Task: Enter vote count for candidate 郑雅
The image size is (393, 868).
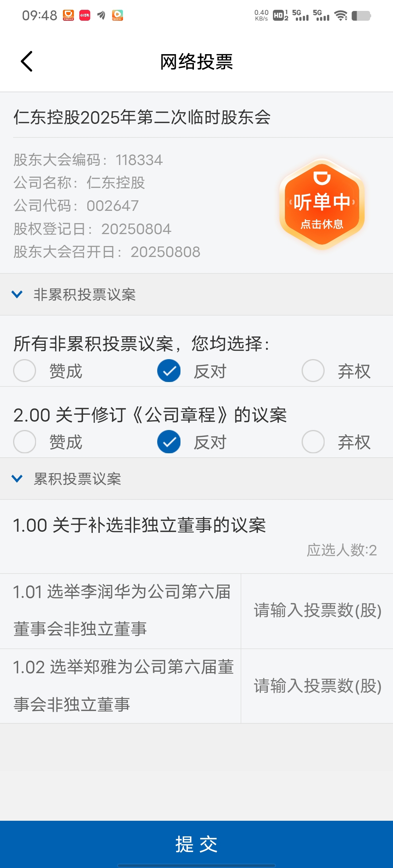Action: (x=317, y=686)
